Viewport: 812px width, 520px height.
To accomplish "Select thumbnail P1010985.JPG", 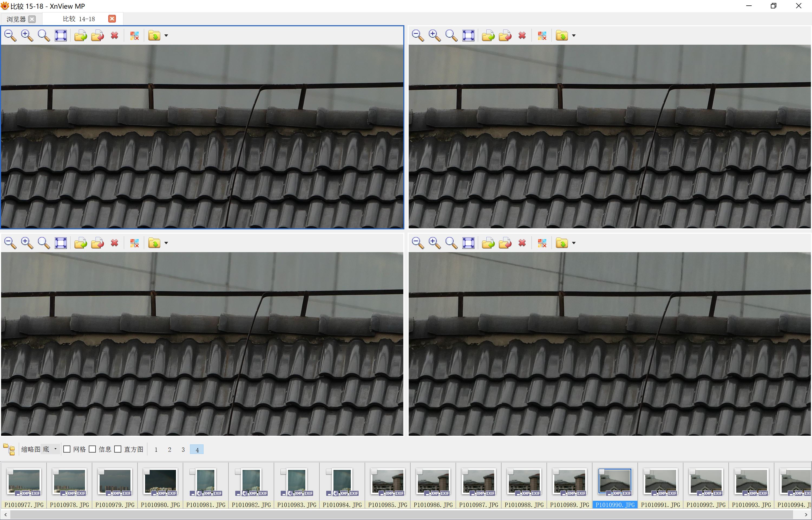I will pyautogui.click(x=388, y=482).
